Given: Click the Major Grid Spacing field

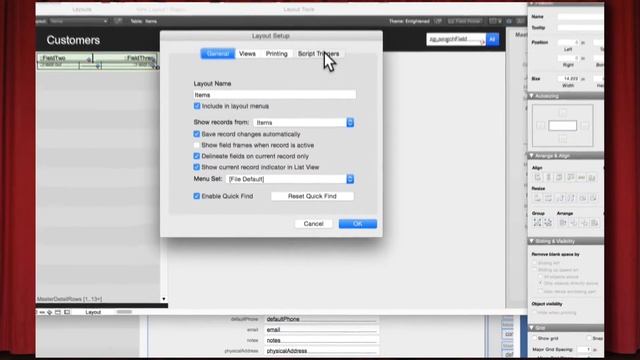Looking at the screenshot, I should pos(584,350).
